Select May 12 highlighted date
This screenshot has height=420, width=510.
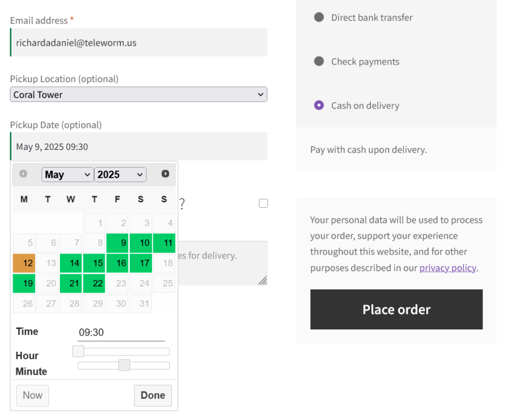[24, 263]
